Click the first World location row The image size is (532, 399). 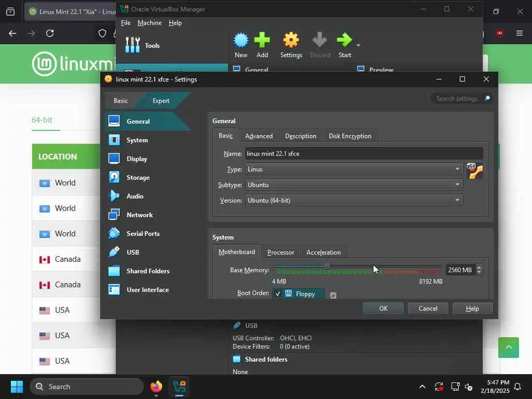pos(66,182)
